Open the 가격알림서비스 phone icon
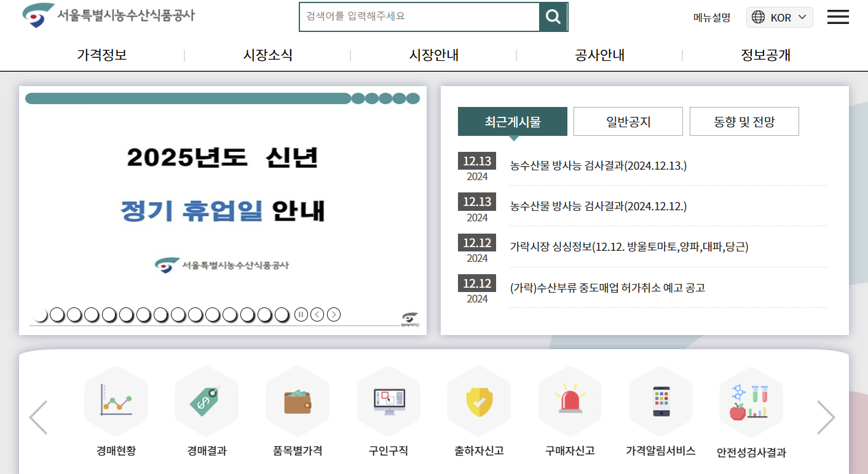 coord(661,400)
